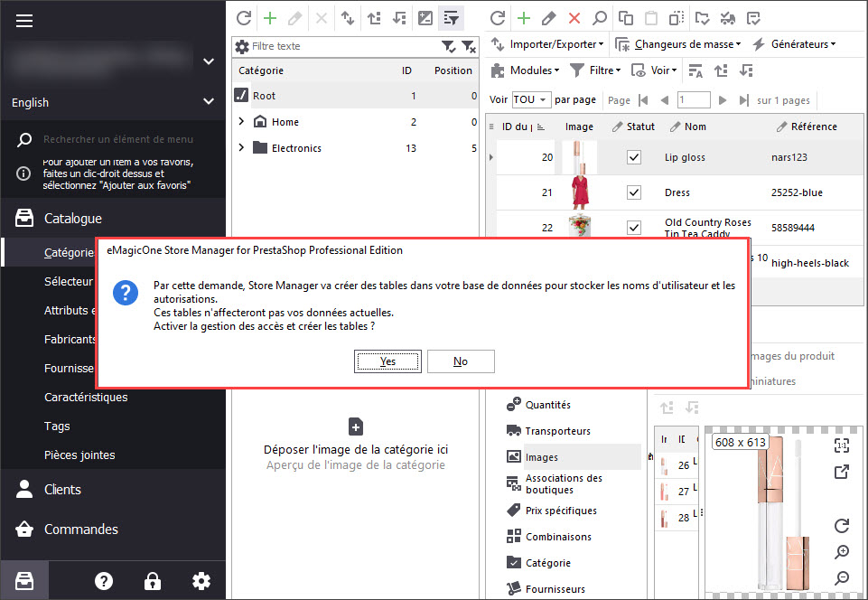Screen dimensions: 868x600
Task: Click the drop category image area plus icon
Action: (356, 427)
